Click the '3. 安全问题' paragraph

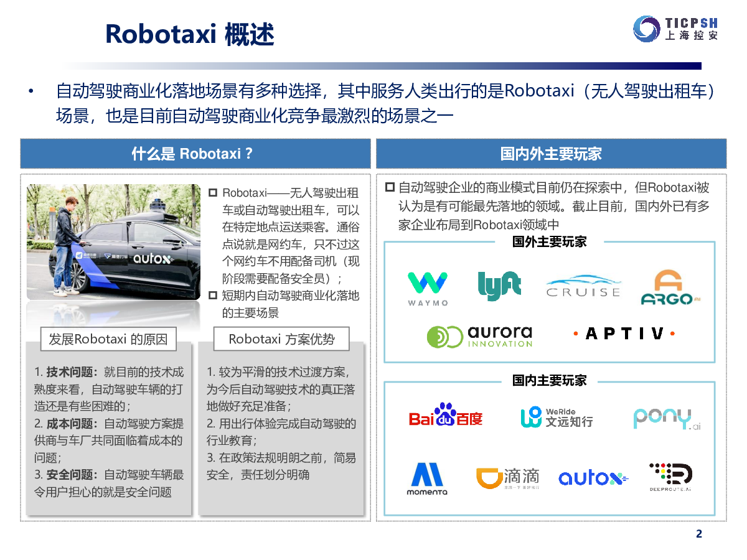[x=109, y=483]
